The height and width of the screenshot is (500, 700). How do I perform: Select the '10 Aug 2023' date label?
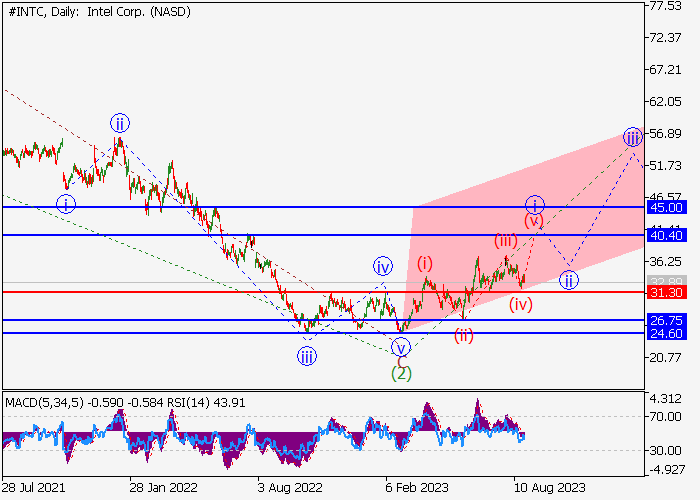[x=549, y=487]
